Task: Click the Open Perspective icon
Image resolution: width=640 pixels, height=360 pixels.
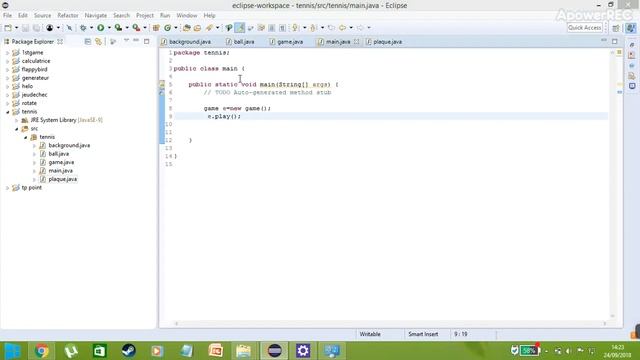Action: click(616, 28)
